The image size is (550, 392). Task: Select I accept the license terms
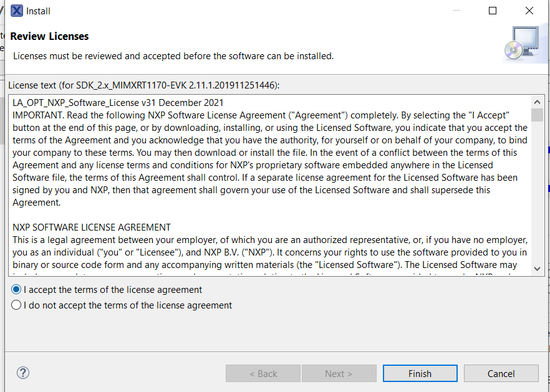(17, 290)
